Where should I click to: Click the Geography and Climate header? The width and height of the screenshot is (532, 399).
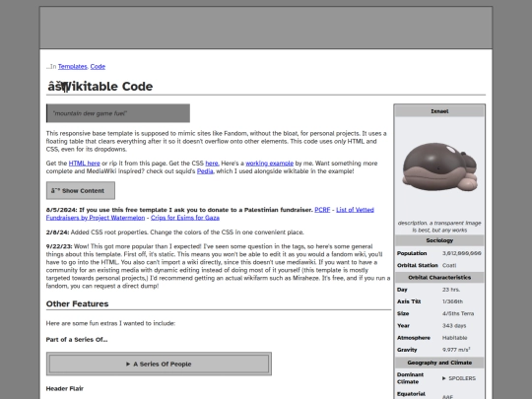[439, 363]
